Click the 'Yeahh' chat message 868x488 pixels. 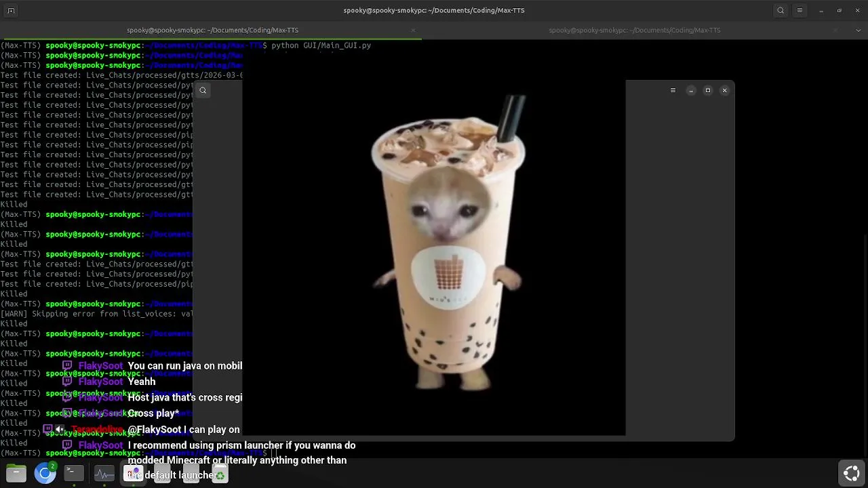(x=142, y=382)
